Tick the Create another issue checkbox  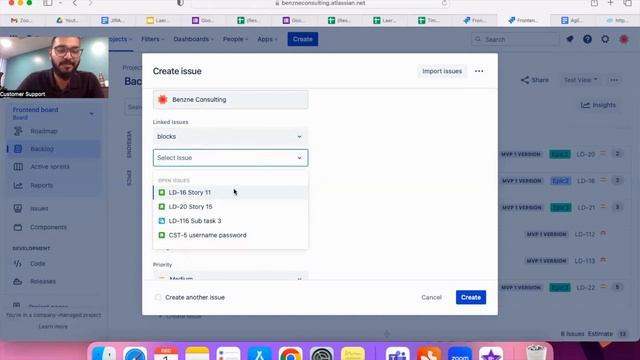[x=158, y=297]
